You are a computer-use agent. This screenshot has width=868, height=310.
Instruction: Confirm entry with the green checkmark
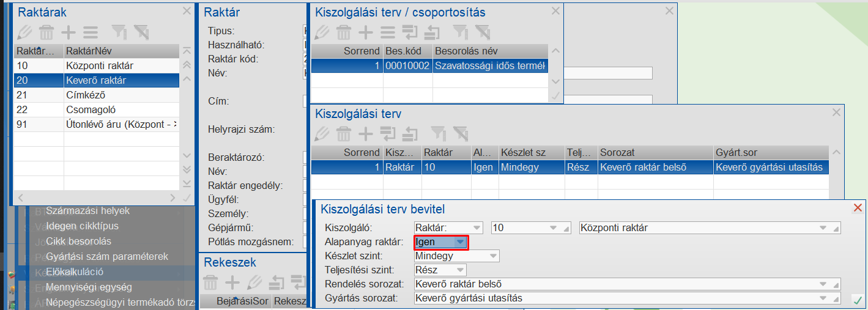858,300
